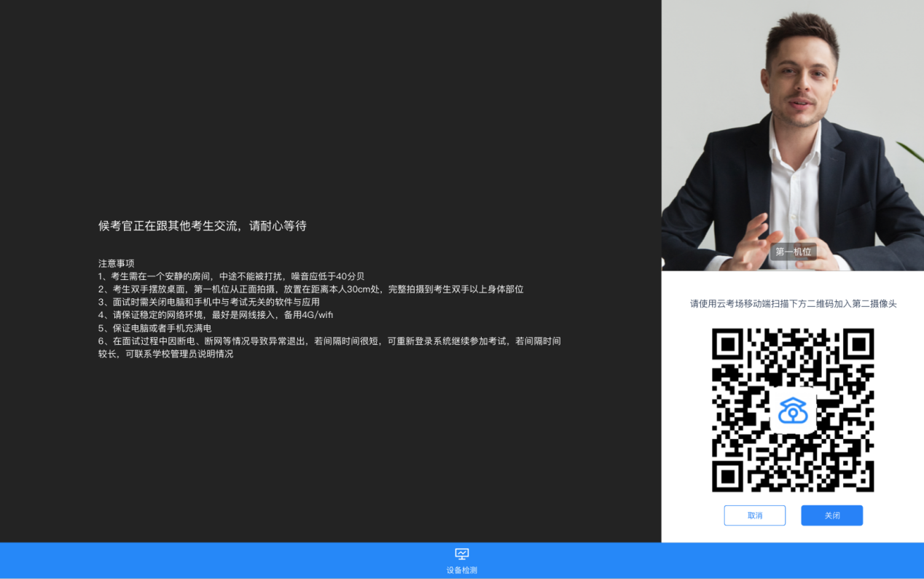Click note 4 about stable network
Viewport: 924px width, 579px height.
tap(216, 315)
